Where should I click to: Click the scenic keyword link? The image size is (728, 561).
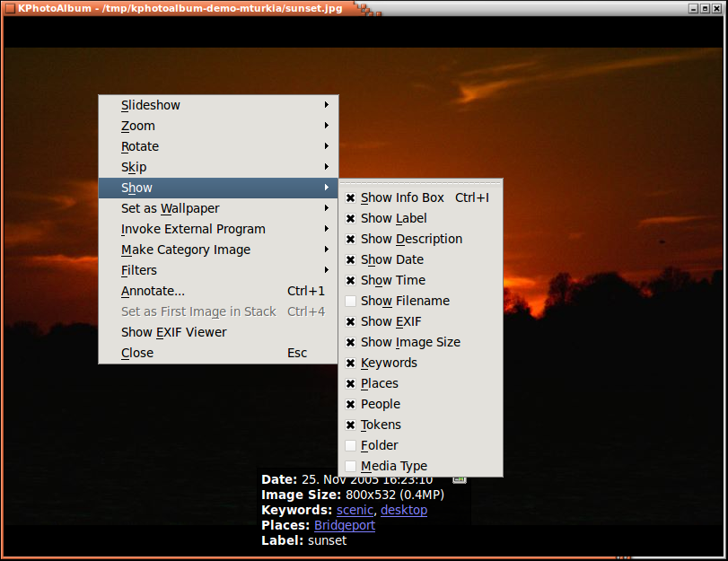(355, 510)
